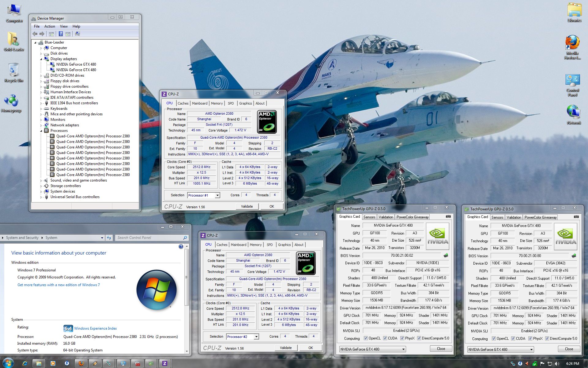Screen dimensions: 588x368
Task: Collapse the Processors tree node
Action: (41, 131)
